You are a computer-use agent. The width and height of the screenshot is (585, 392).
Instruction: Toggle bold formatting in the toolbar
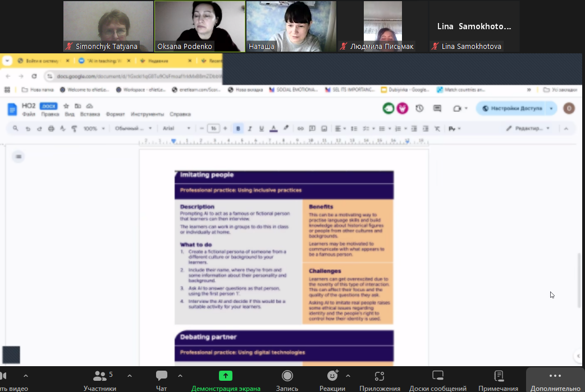(x=238, y=129)
